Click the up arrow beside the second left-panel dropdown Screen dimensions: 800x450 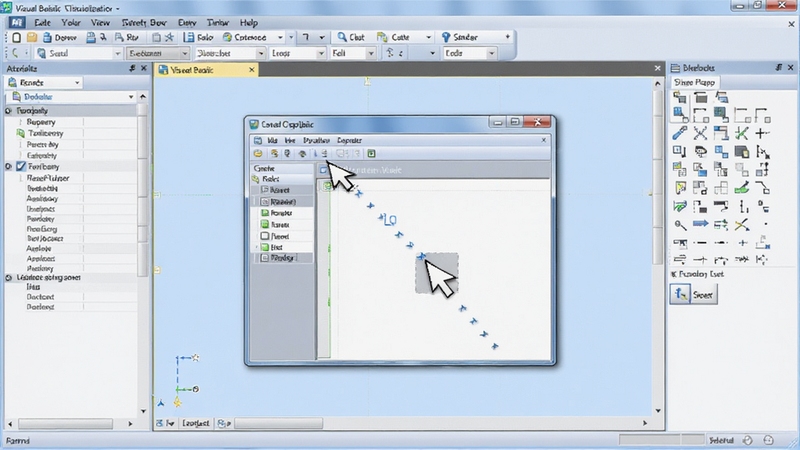143,96
